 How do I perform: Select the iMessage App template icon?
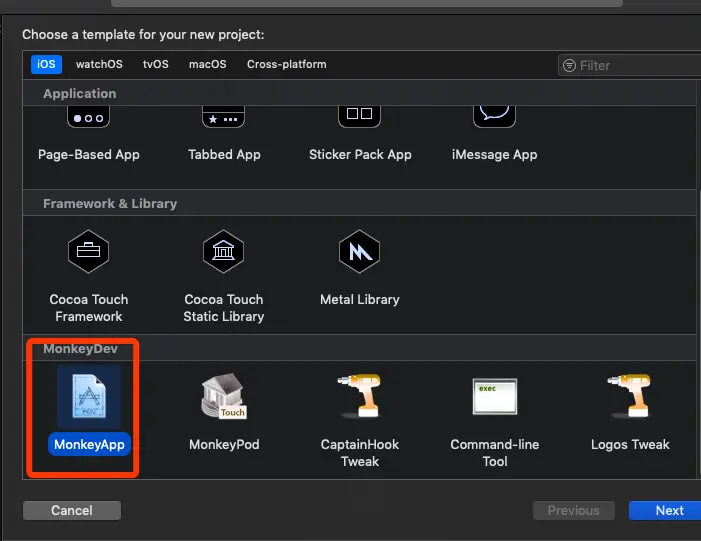click(x=494, y=117)
